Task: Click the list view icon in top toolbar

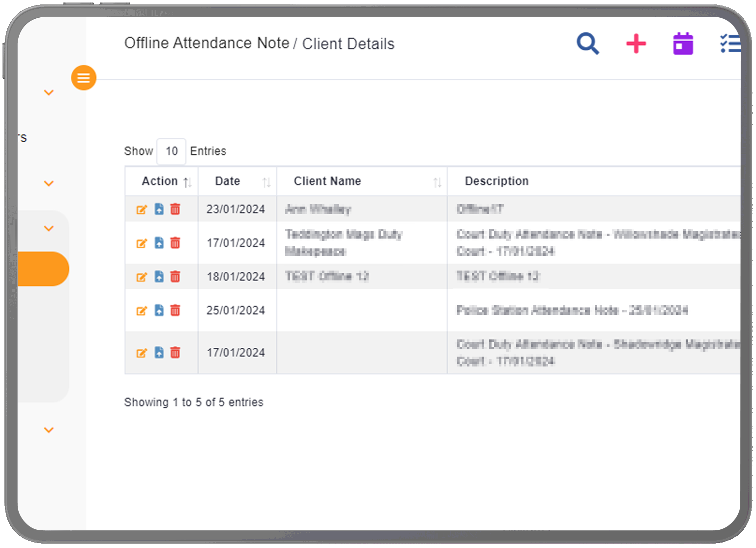Action: (730, 44)
